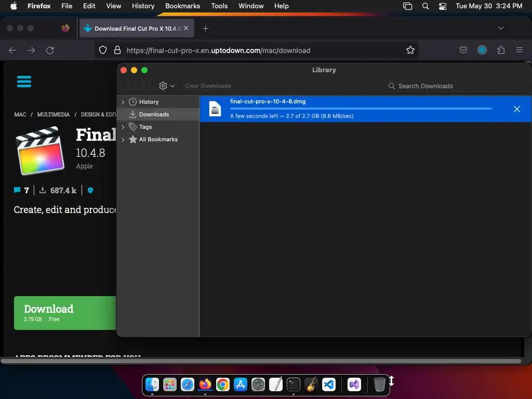Open the History menu in menu bar
This screenshot has width=532, height=399.
pyautogui.click(x=143, y=6)
